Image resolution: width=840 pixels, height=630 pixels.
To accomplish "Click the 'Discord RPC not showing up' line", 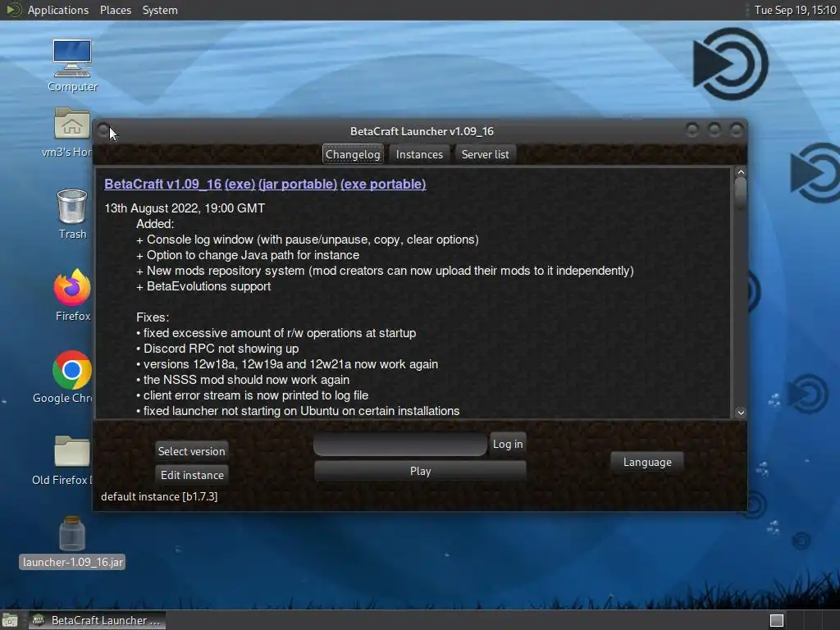I will (x=217, y=348).
